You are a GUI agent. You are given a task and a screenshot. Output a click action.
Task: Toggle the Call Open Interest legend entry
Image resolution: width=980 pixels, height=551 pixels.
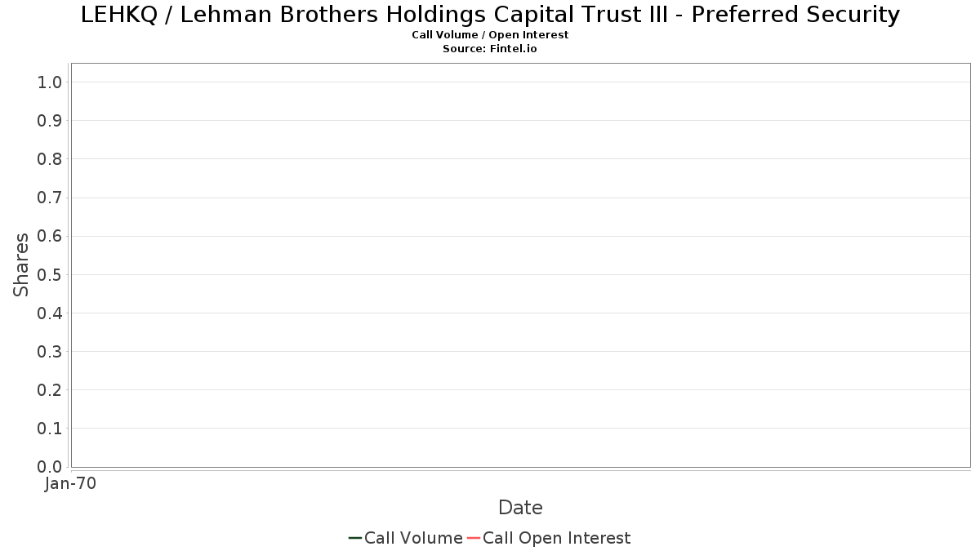[556, 538]
